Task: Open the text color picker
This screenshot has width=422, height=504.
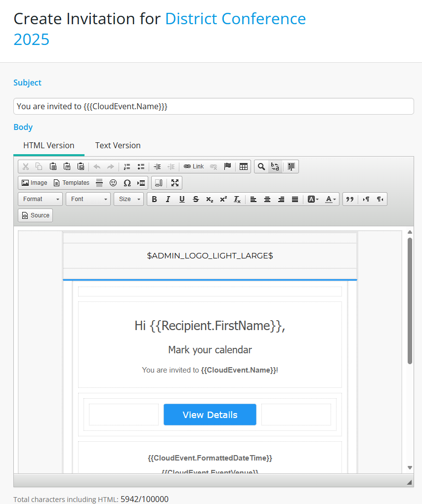Action: tap(331, 199)
